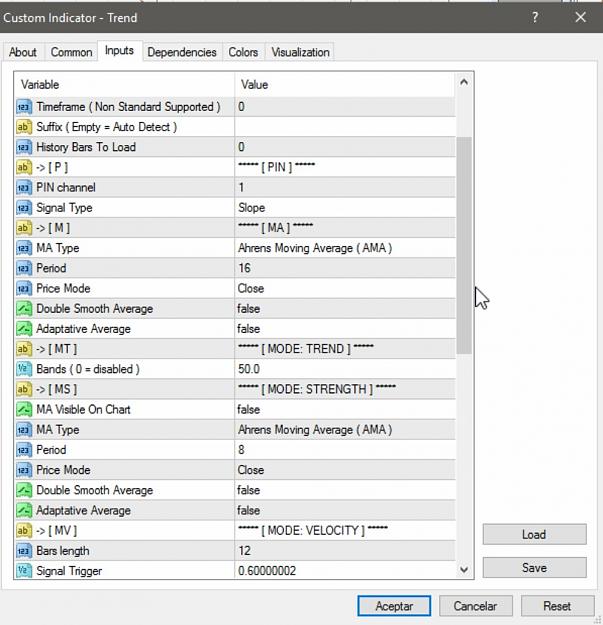Click the help question mark in title bar
The image size is (603, 625).
(x=535, y=18)
